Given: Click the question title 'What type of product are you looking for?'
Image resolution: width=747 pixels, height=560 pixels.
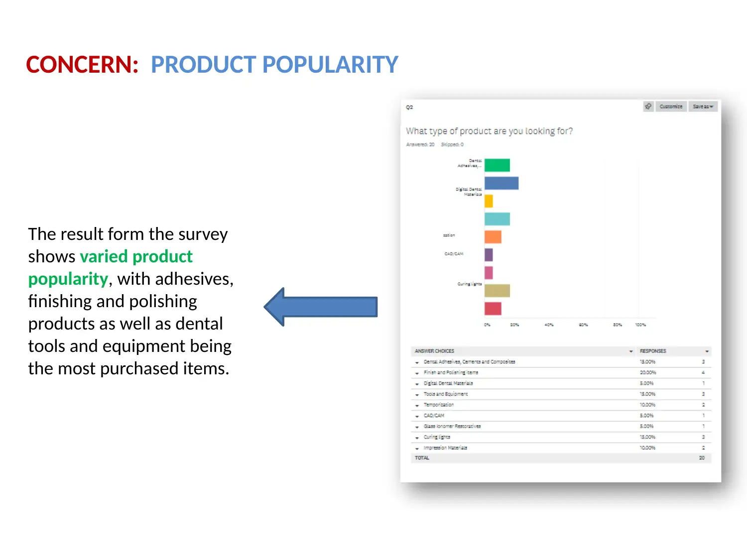Looking at the screenshot, I should click(x=489, y=131).
